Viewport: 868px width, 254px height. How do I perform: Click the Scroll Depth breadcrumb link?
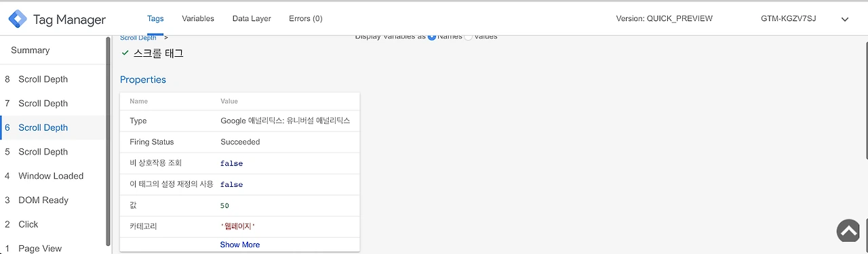[138, 38]
